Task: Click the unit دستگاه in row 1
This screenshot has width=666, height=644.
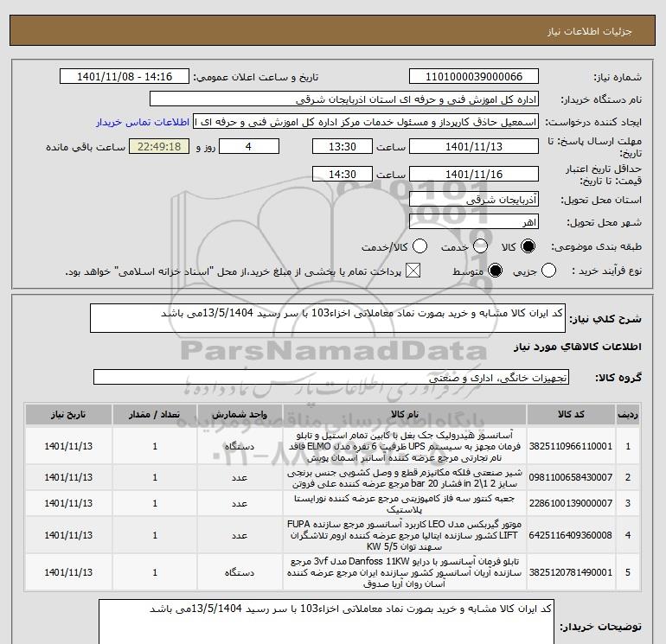Action: pyautogui.click(x=240, y=446)
